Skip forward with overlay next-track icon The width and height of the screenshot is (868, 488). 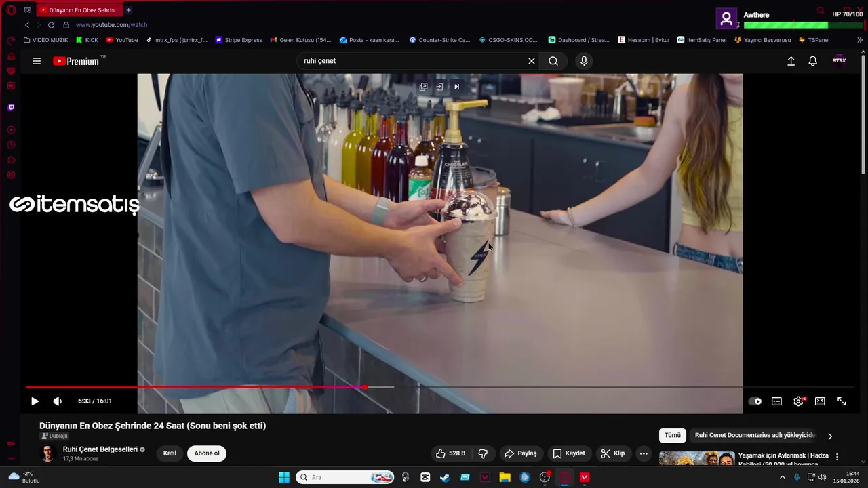click(x=456, y=87)
